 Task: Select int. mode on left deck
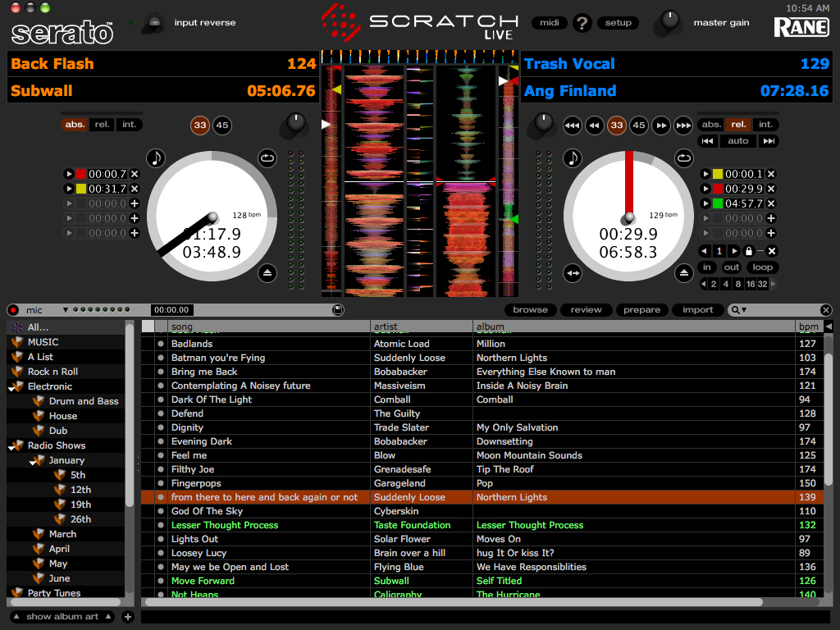coord(129,125)
